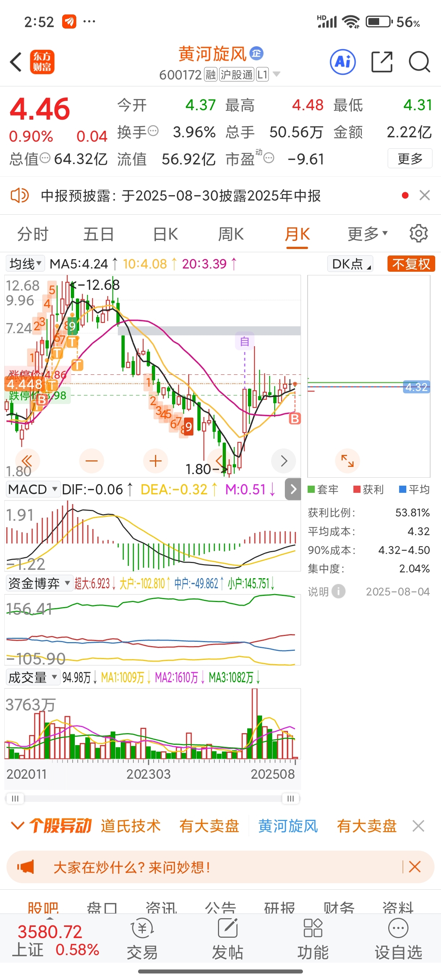Tap 获利比例 53.81% value
This screenshot has height=980, width=441.
pos(412,512)
